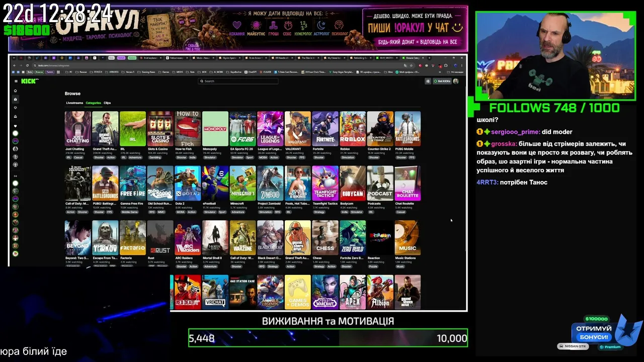Open Pools, Hot Tubs & Bikinis cover
The image size is (644, 362).
click(297, 183)
